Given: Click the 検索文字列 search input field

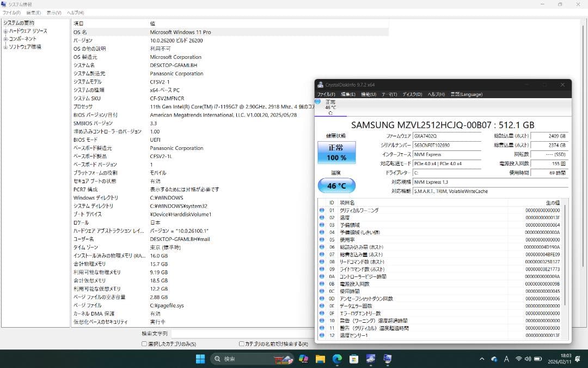Looking at the screenshot, I should point(240,334).
